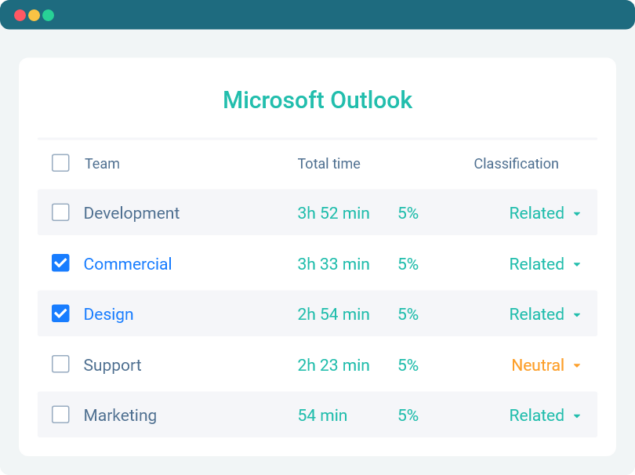Open Development classification dropdown arrow
Viewport: 635px width, 475px height.
[x=577, y=214]
